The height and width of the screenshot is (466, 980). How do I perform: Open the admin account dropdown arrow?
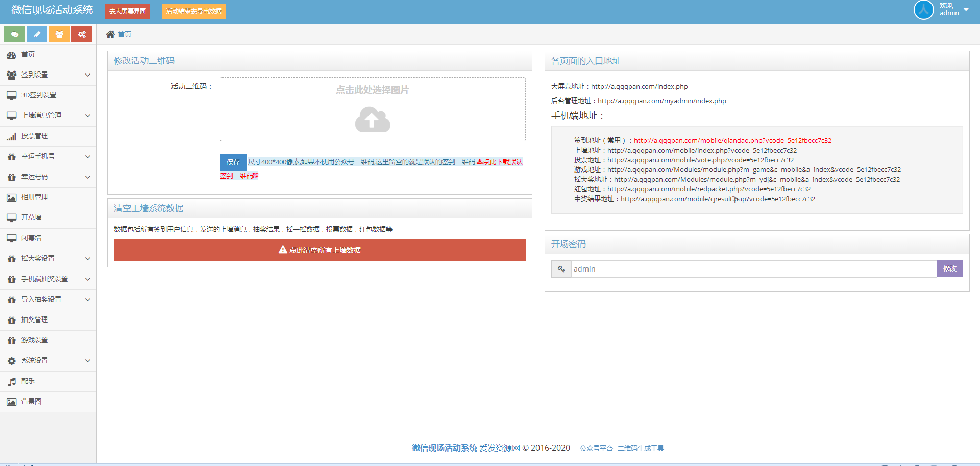click(x=966, y=10)
